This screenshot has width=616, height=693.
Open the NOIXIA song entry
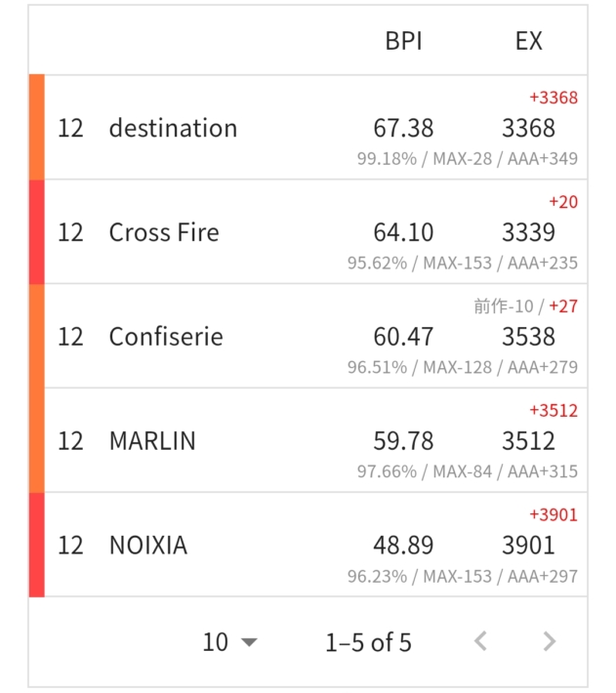[147, 546]
